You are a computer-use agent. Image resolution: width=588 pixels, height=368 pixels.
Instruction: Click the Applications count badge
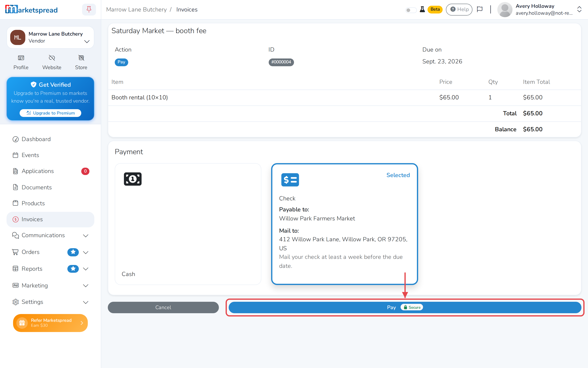pos(85,171)
